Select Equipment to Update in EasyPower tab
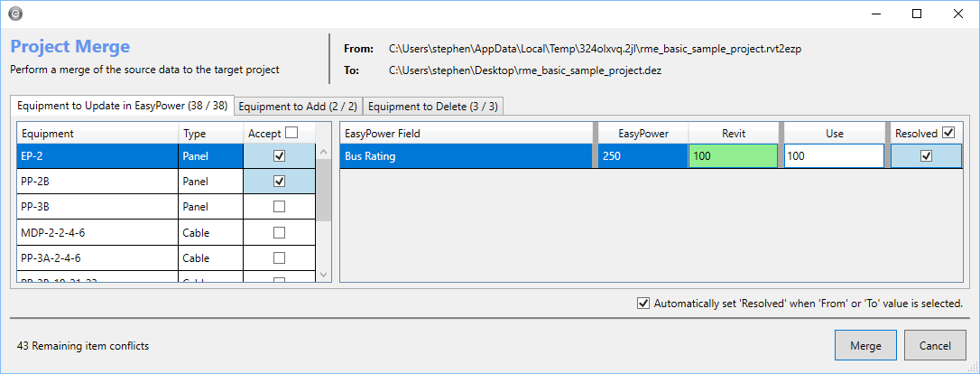 (x=123, y=106)
